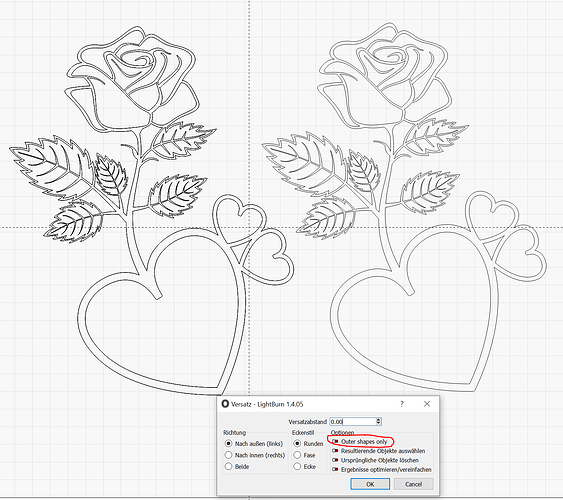This screenshot has width=563, height=500.
Task: Cancel the Versatz dialog
Action: (413, 484)
